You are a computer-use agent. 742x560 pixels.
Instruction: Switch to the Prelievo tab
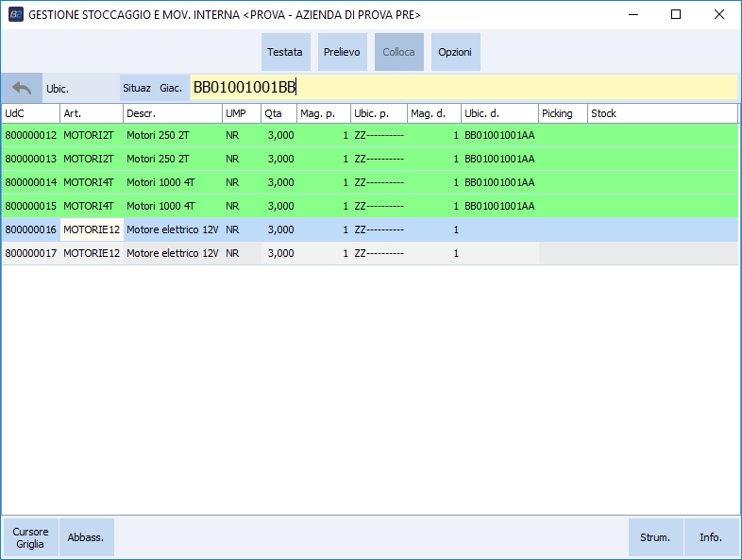342,53
